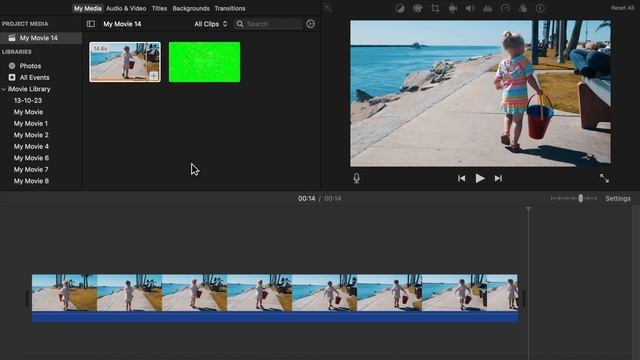Switch to the Transitions tab
640x360 pixels.
coord(230,8)
